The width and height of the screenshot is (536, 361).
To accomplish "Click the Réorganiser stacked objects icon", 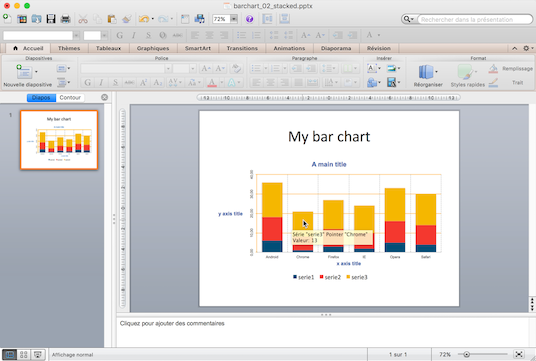I will pos(426,72).
